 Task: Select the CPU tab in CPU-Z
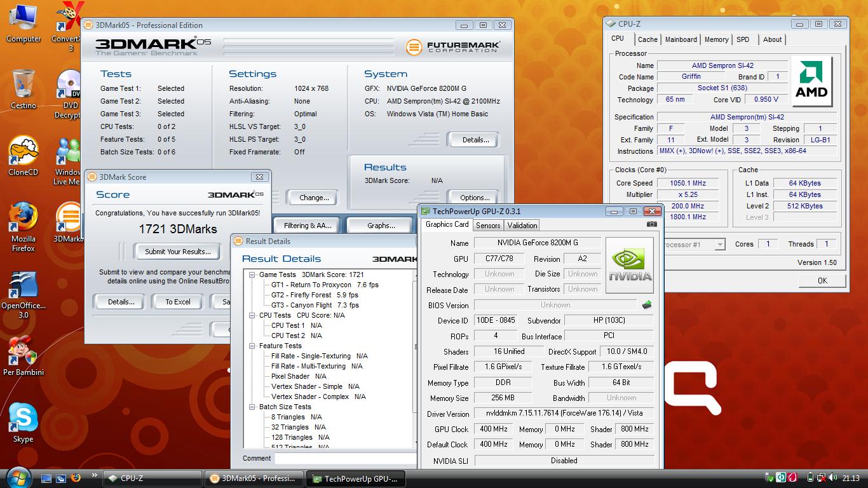coord(618,39)
